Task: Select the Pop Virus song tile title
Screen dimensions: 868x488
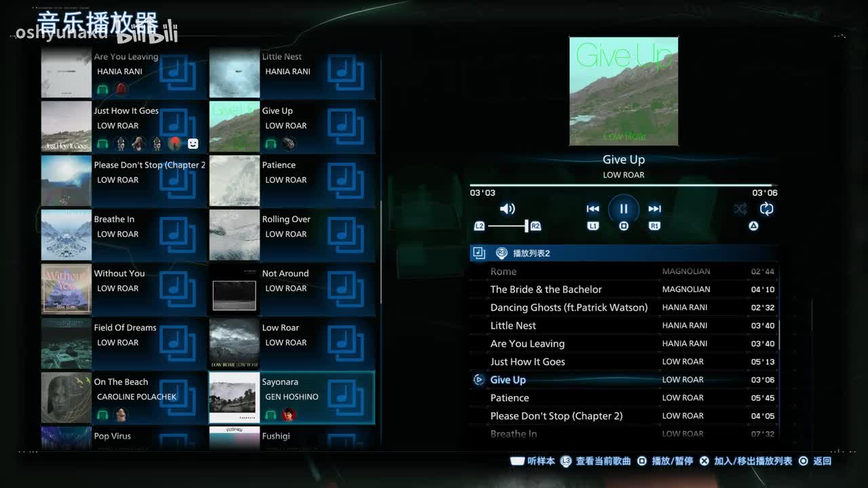Action: [113, 436]
